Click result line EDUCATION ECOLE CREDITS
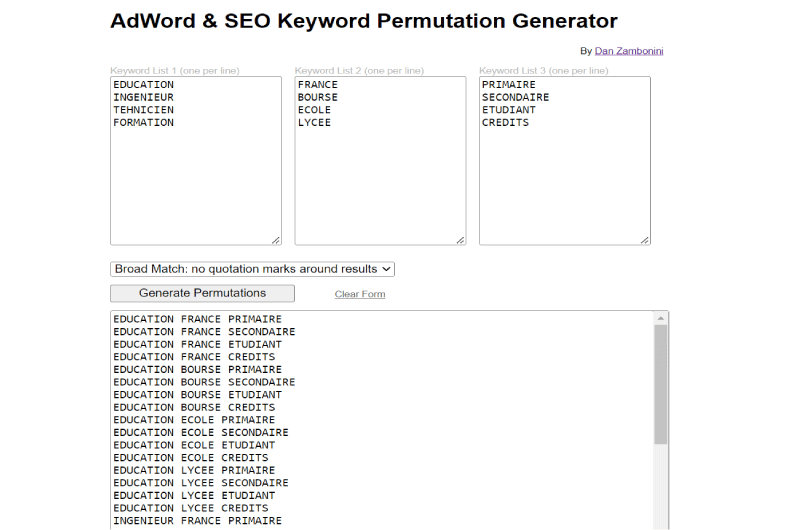The height and width of the screenshot is (530, 800). (x=191, y=458)
